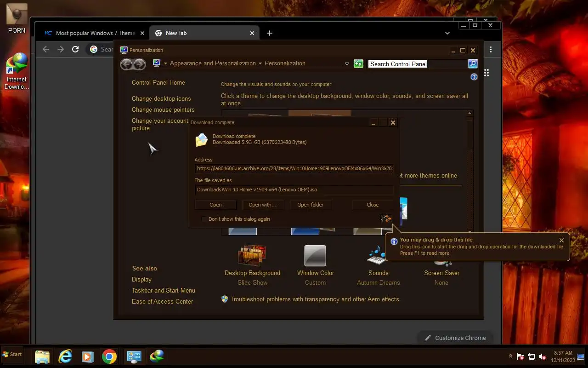The height and width of the screenshot is (368, 588).
Task: Click Troubleshoot problems with transparency link
Action: [x=315, y=299]
